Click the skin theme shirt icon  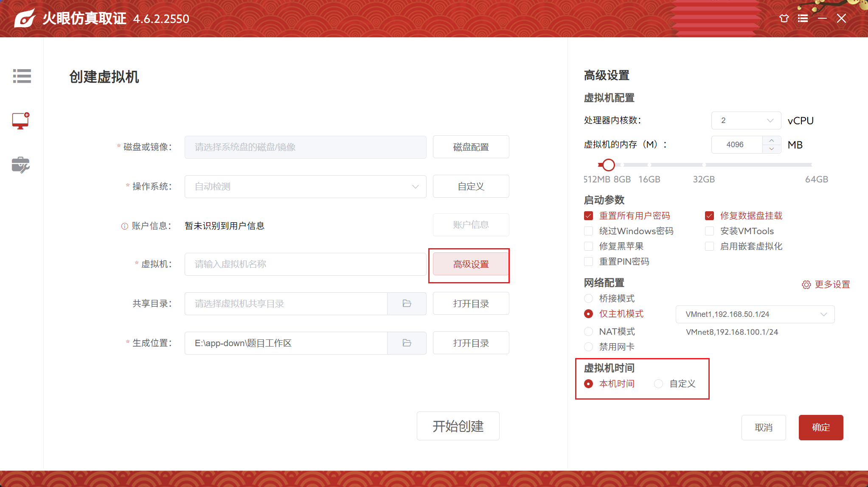point(784,18)
